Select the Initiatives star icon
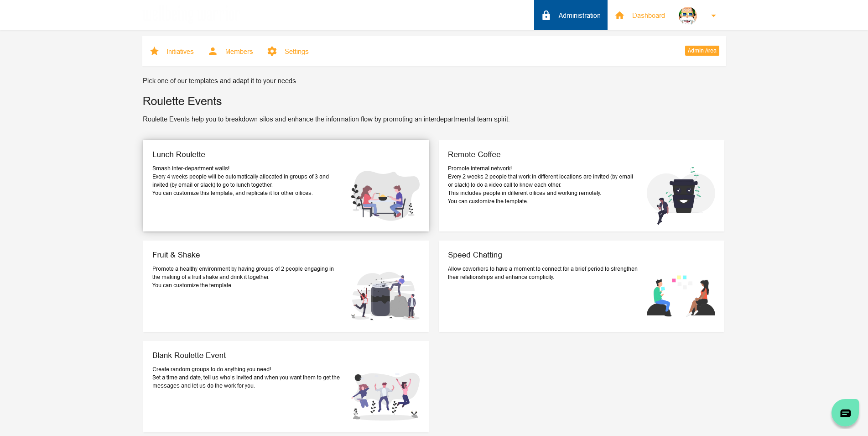868x436 pixels. (155, 51)
